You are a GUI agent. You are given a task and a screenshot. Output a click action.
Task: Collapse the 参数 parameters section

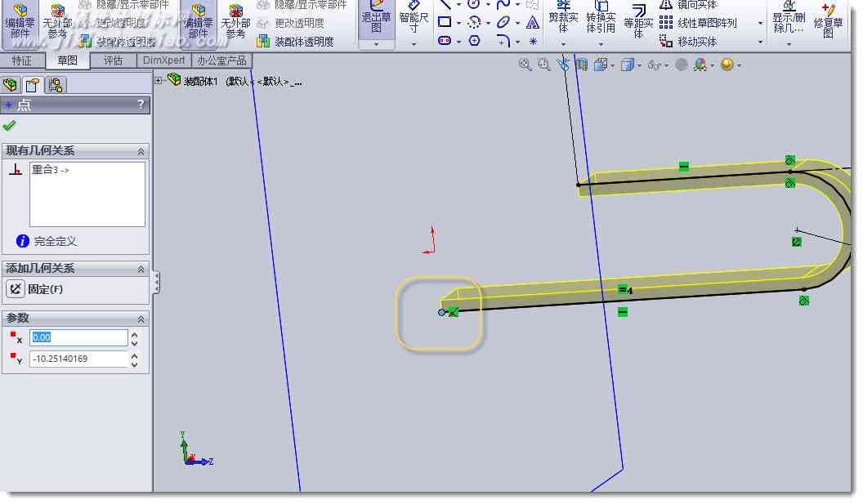pyautogui.click(x=141, y=319)
